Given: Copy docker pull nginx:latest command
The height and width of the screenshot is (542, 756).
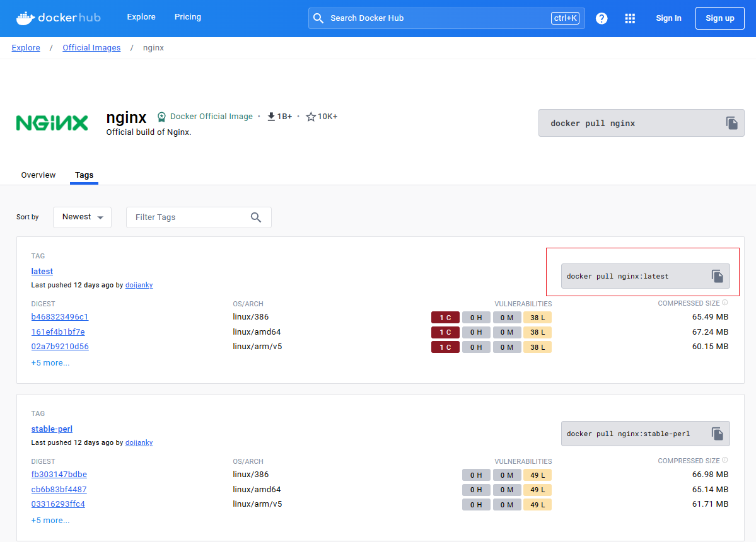Looking at the screenshot, I should coord(717,276).
